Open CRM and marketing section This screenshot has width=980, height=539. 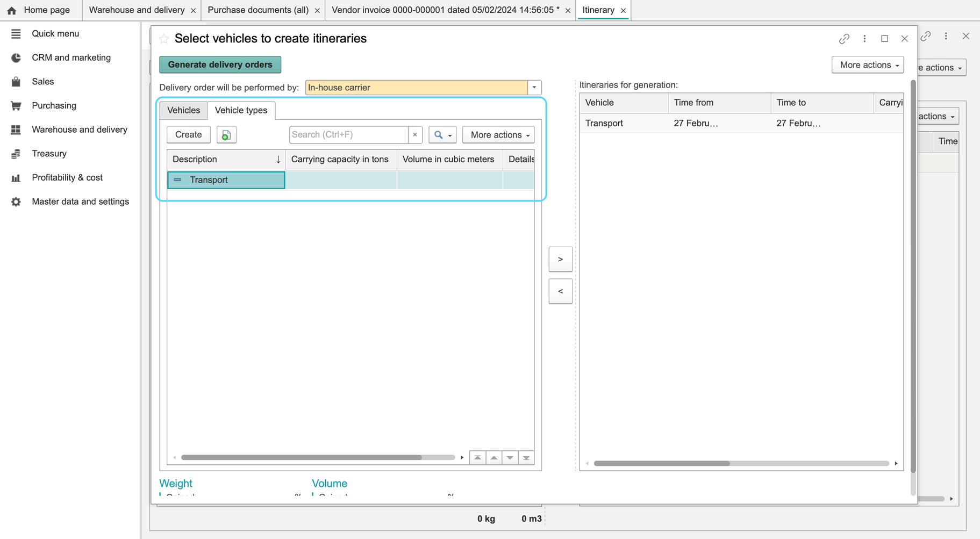[70, 58]
